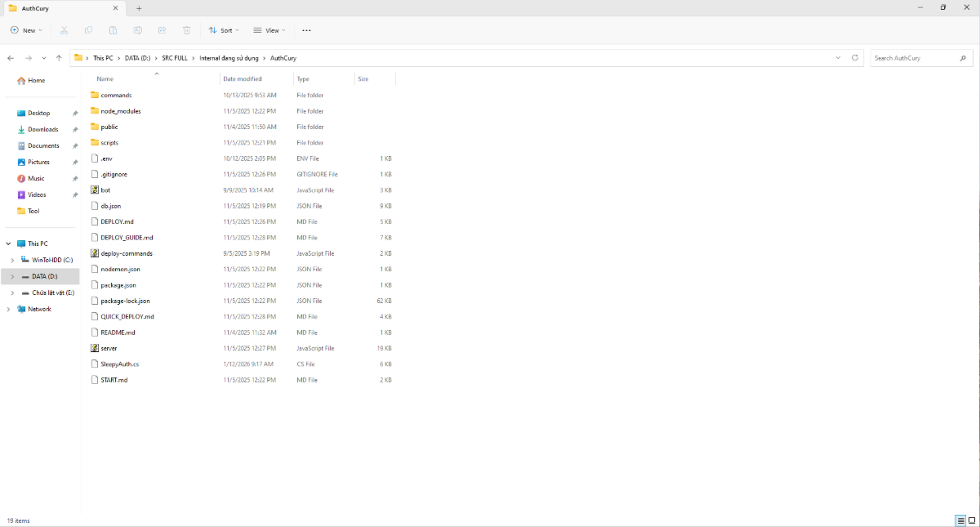Image resolution: width=980 pixels, height=527 pixels.
Task: Click the New button
Action: (x=26, y=30)
